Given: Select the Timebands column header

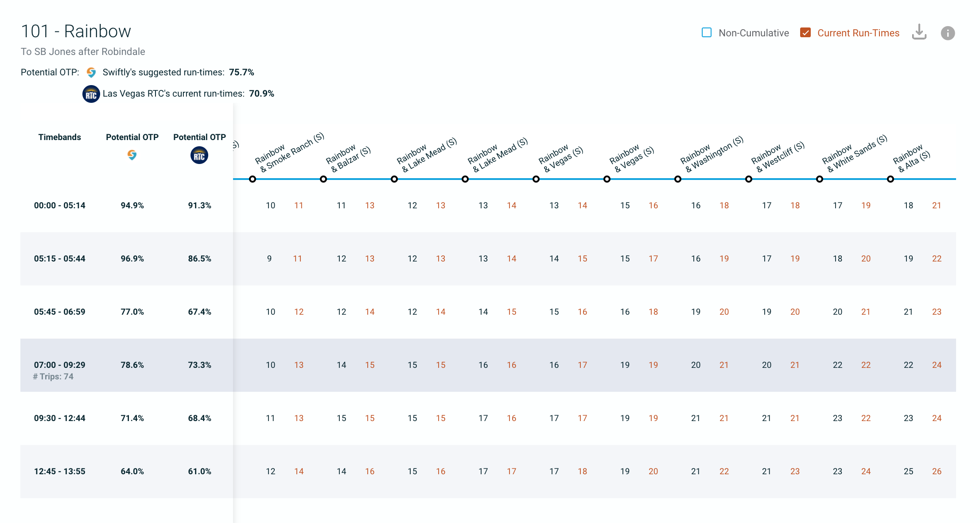Looking at the screenshot, I should coord(59,137).
